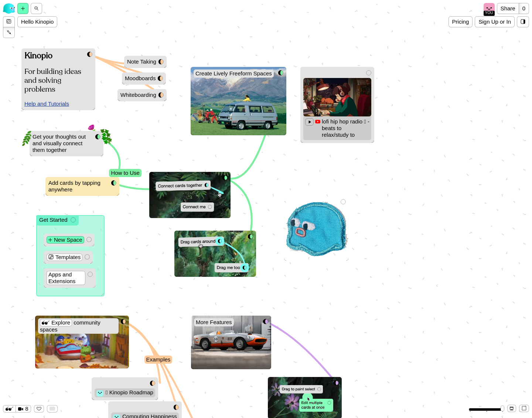Image resolution: width=532 pixels, height=418 pixels.
Task: Click the Drag to paint select image
Action: [x=305, y=397]
